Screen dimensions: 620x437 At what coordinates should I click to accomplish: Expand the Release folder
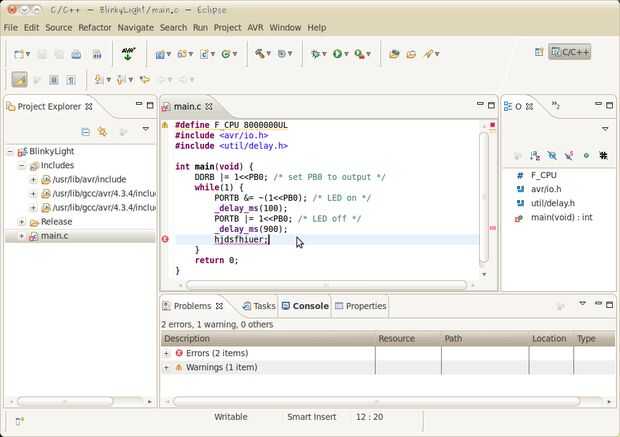(x=22, y=222)
